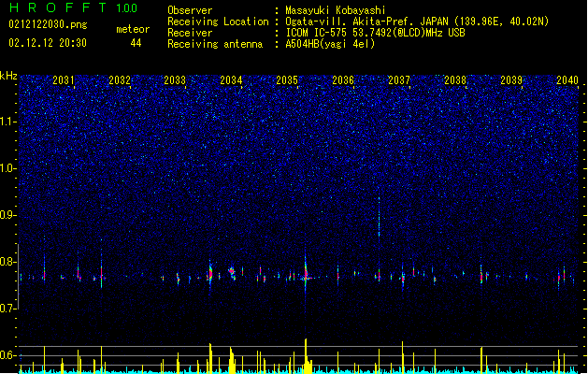588x374 pixels.
Task: Click the tall vertical echo streak near 2037
Action: coord(380,218)
